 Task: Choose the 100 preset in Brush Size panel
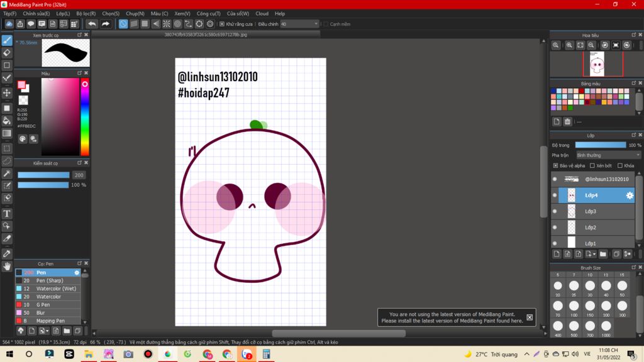tap(574, 306)
